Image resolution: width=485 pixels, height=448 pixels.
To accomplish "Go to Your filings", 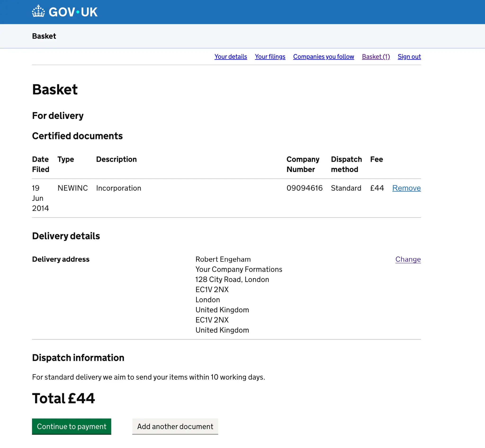I will 270,57.
